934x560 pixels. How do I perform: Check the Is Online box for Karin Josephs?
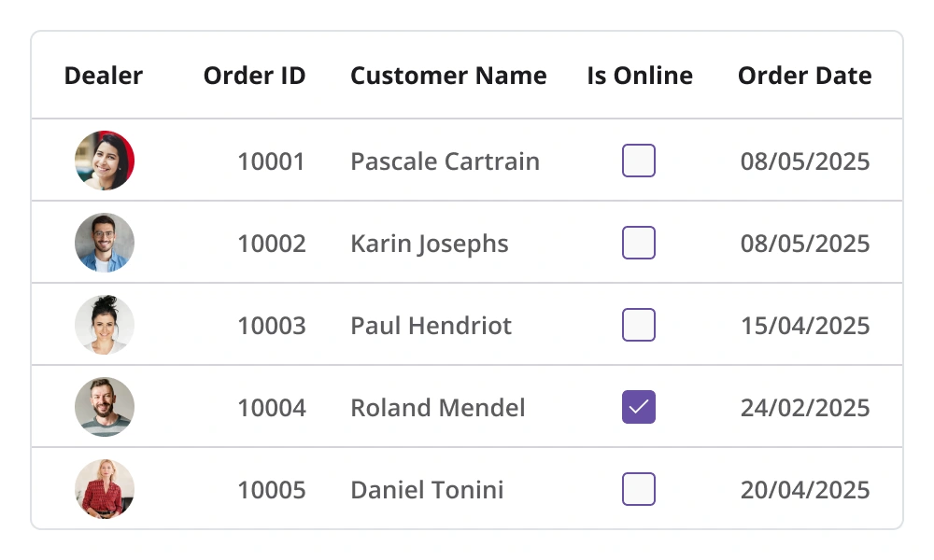tap(639, 243)
